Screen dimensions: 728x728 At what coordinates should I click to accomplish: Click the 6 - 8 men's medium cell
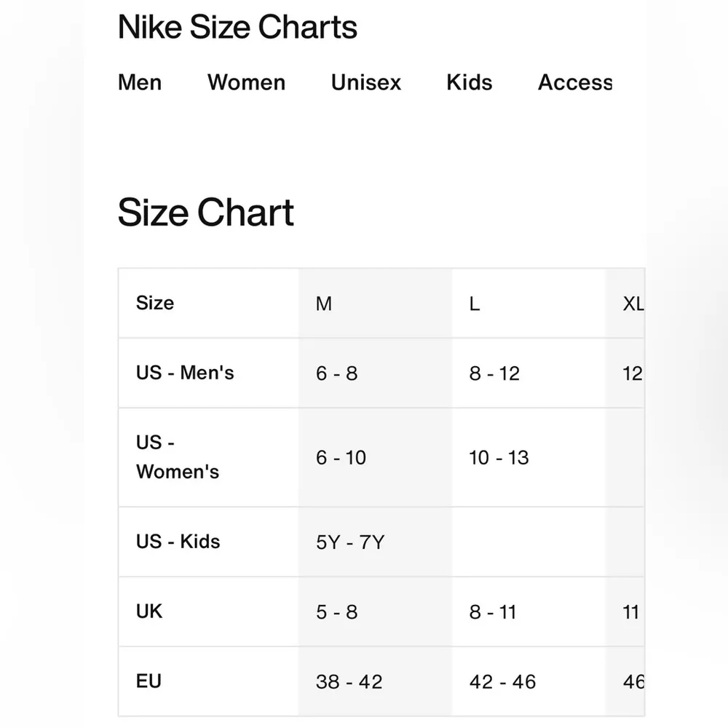click(x=336, y=373)
